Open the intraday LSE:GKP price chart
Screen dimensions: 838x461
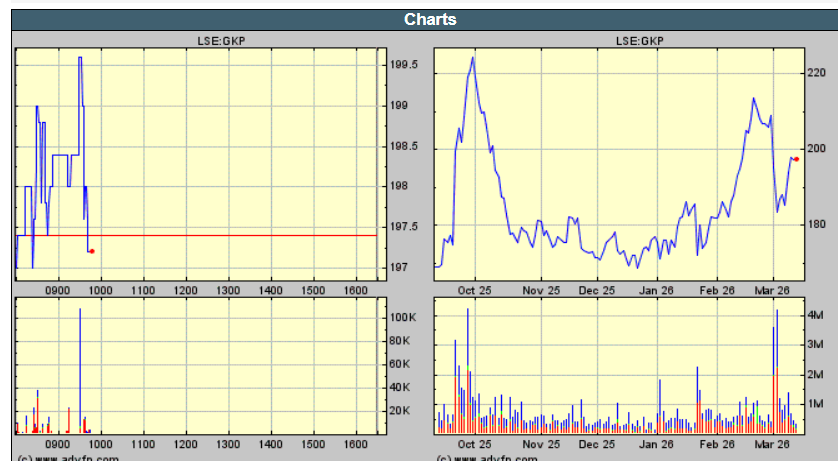click(200, 165)
